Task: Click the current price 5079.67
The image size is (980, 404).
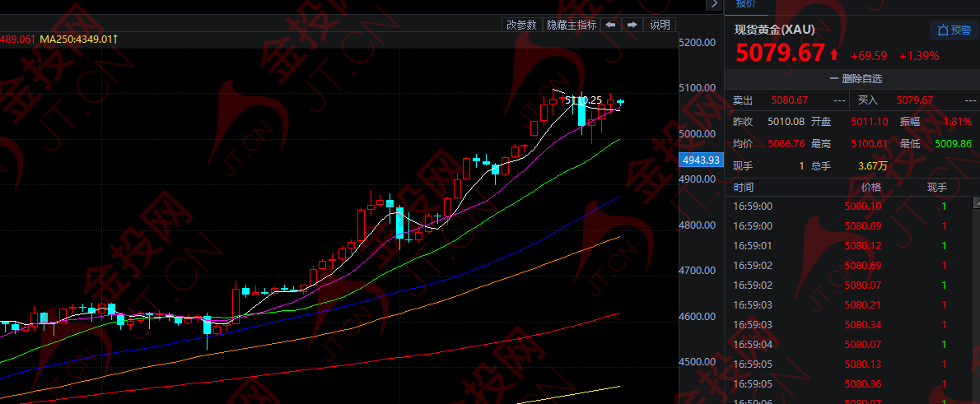Action: [780, 53]
